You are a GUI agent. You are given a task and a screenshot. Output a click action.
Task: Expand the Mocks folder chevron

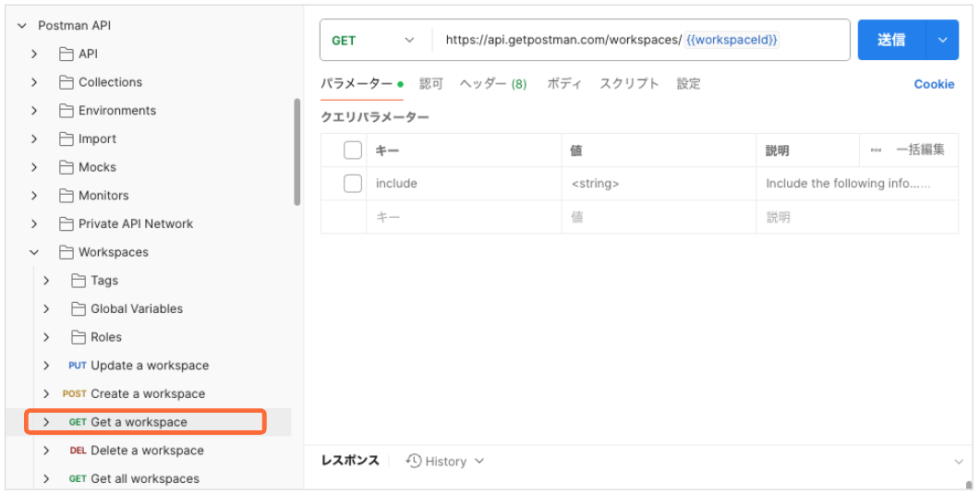[34, 167]
